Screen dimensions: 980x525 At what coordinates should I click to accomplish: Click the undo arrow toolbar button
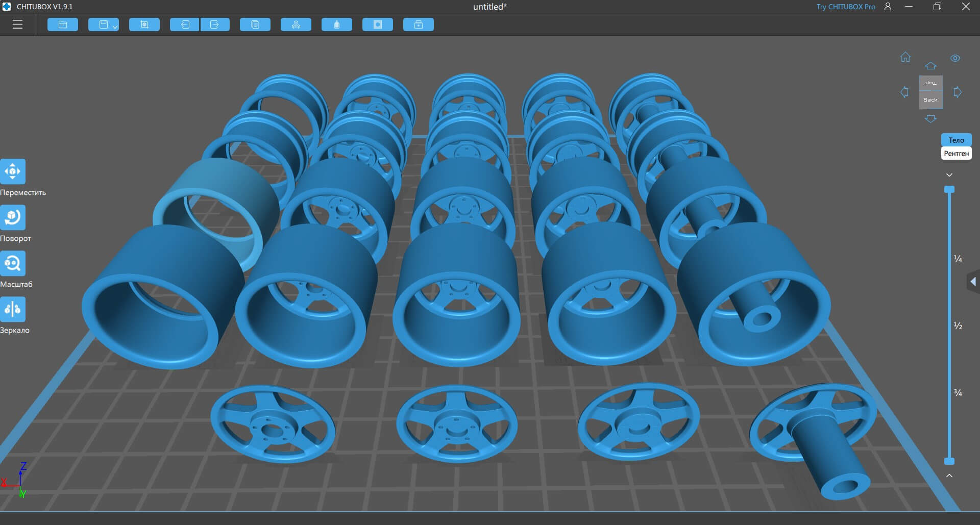184,24
